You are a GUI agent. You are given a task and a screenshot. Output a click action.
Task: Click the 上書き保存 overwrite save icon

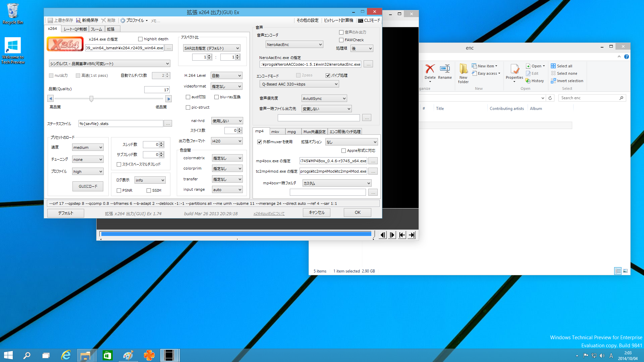pyautogui.click(x=50, y=20)
